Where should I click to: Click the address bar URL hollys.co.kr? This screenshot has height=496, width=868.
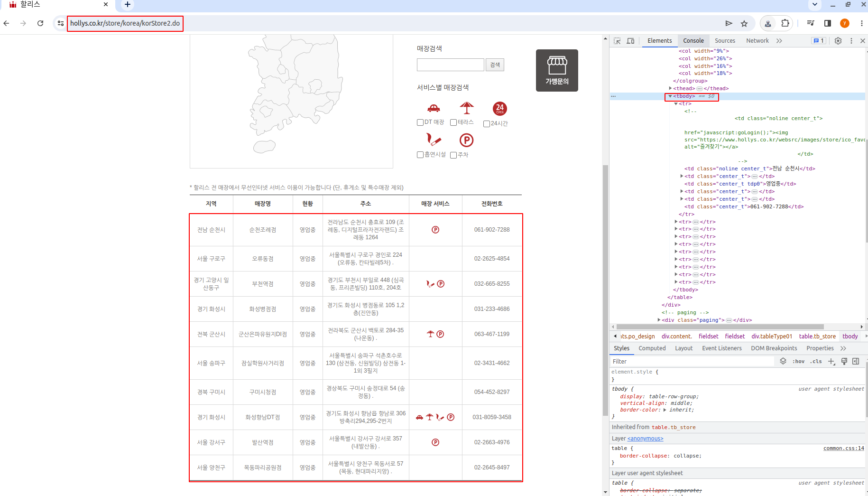pos(125,23)
